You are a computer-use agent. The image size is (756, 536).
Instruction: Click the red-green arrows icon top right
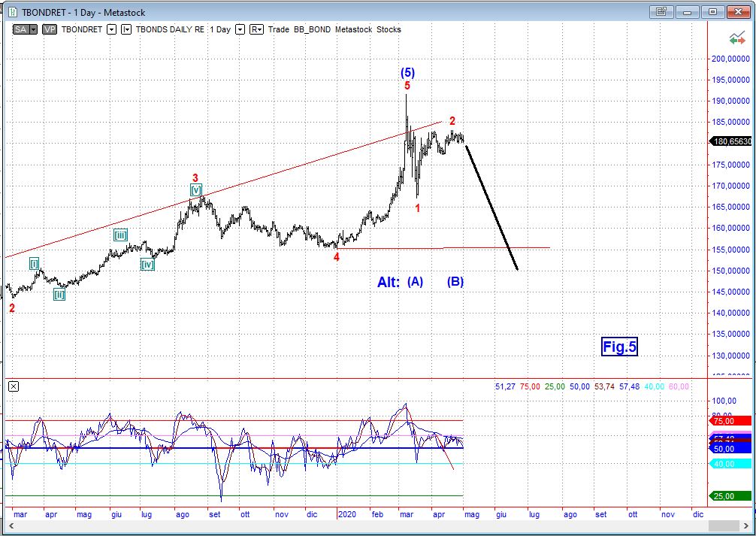click(x=737, y=38)
